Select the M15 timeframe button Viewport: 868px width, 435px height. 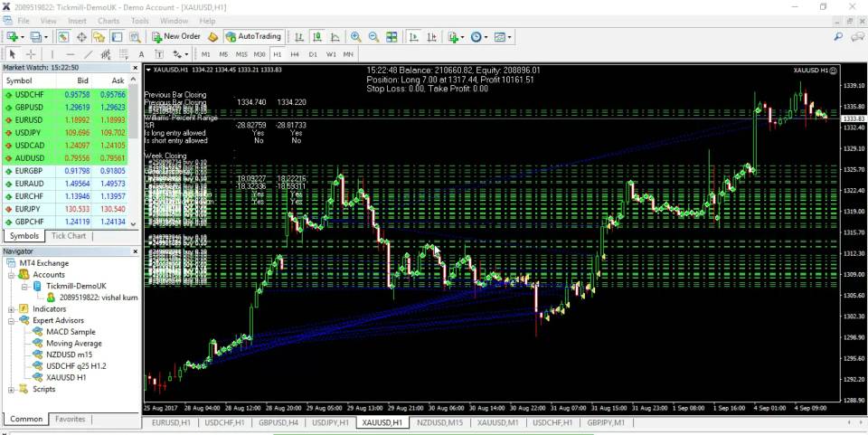[x=241, y=54]
